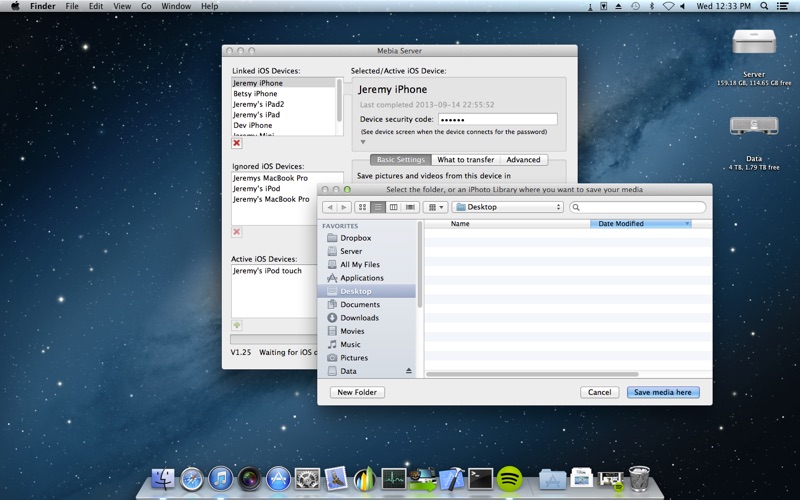The width and height of the screenshot is (800, 500).
Task: Click the Time Machine menu bar icon
Action: click(x=635, y=6)
